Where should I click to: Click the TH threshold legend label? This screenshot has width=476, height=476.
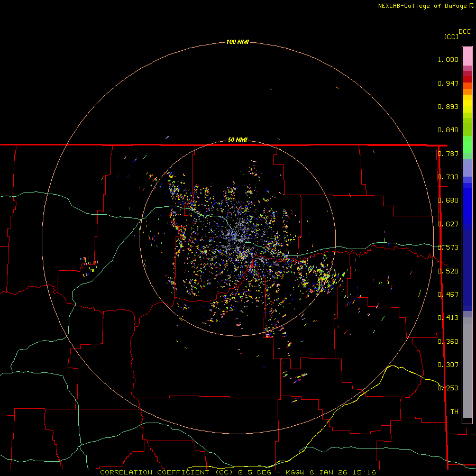pos(454,412)
